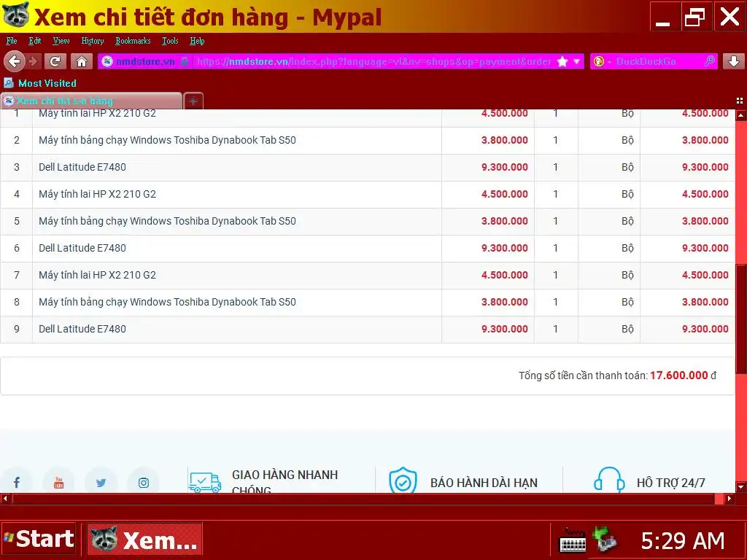Click the padlock site security icon
747x560 pixels.
click(x=185, y=61)
